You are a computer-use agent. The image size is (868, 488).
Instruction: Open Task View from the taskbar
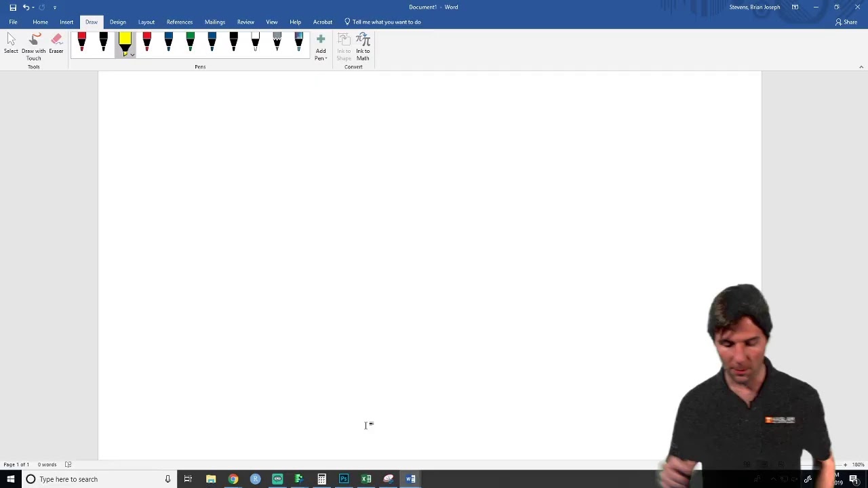(188, 479)
